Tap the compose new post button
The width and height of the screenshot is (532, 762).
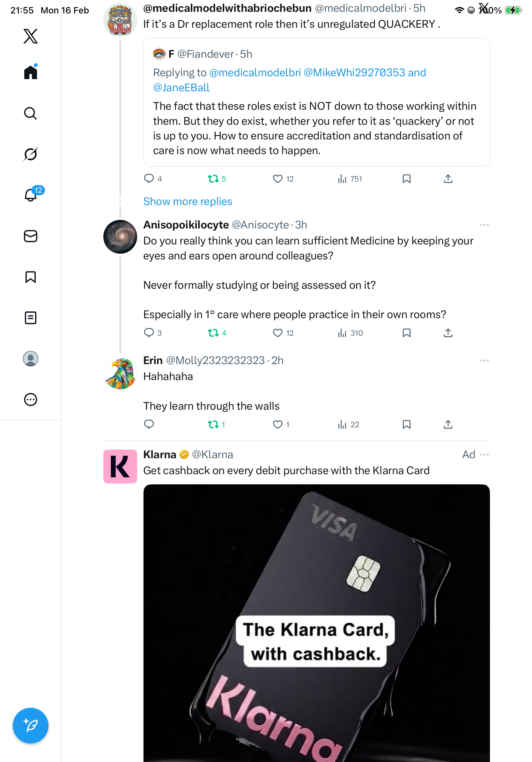coord(31,726)
